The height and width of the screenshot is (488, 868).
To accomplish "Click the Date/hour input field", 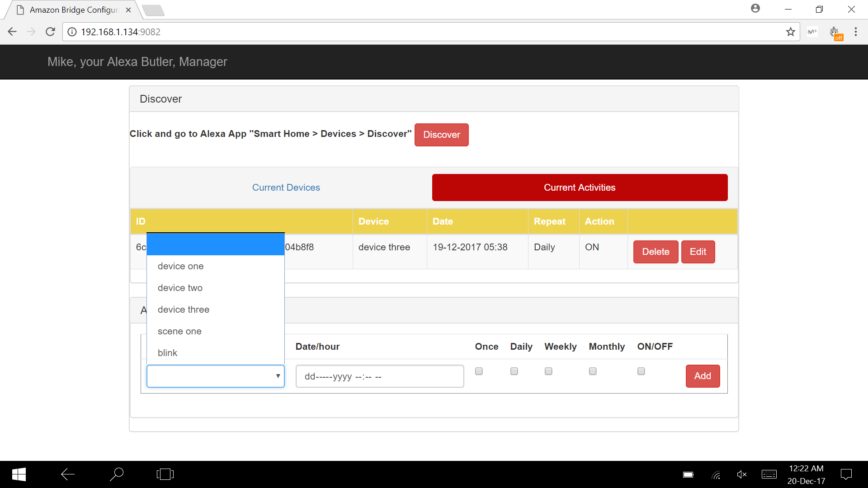I will (379, 376).
